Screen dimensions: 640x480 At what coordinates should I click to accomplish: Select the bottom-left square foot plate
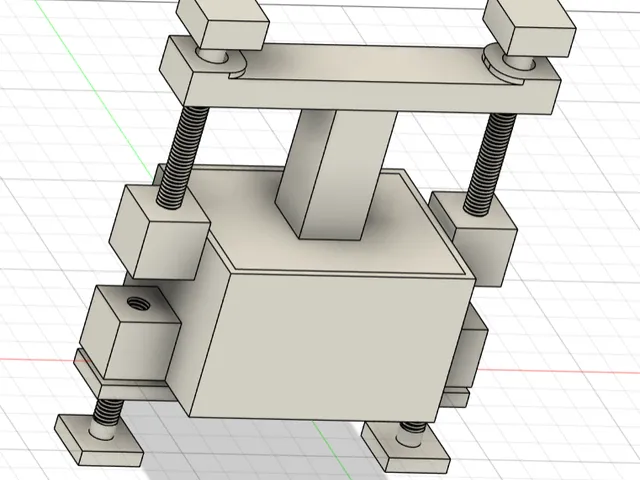99,440
